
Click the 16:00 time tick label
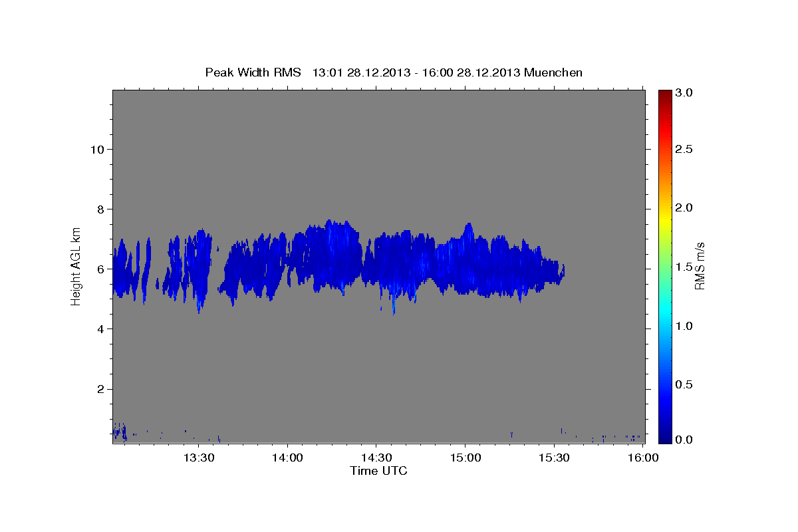pos(642,458)
